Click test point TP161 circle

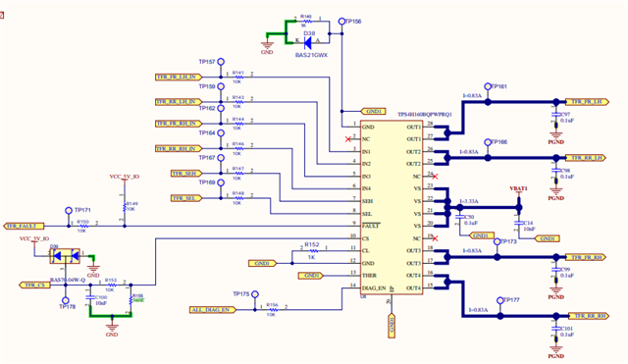click(488, 86)
